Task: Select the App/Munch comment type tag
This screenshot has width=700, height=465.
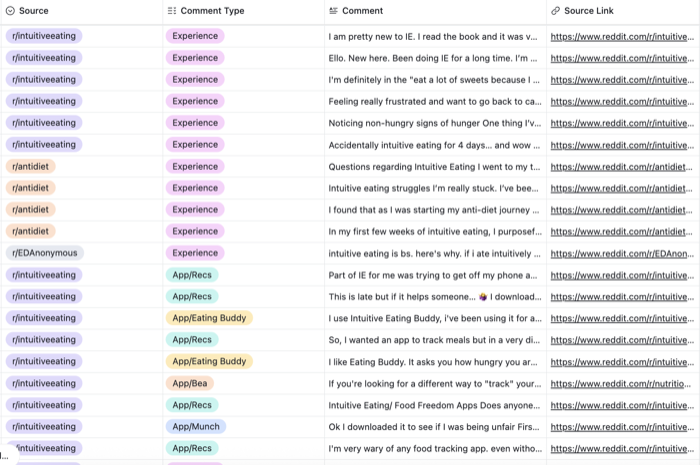Action: point(196,427)
